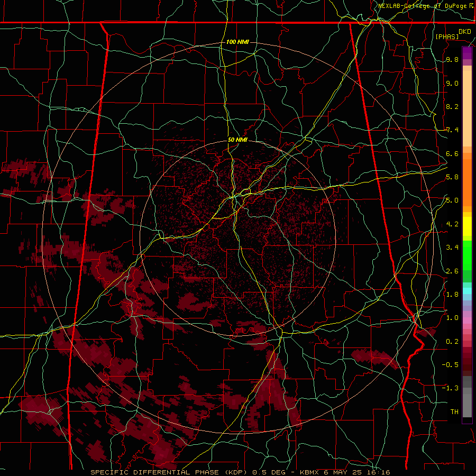Click the 5.8 scale value
Image resolution: width=476 pixels, height=476 pixels.
click(x=452, y=177)
